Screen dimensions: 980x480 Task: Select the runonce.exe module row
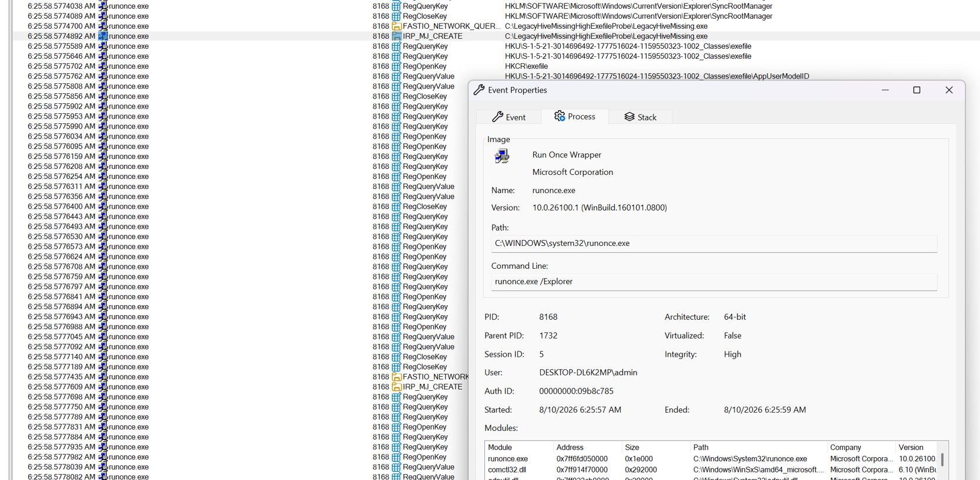pyautogui.click(x=712, y=459)
